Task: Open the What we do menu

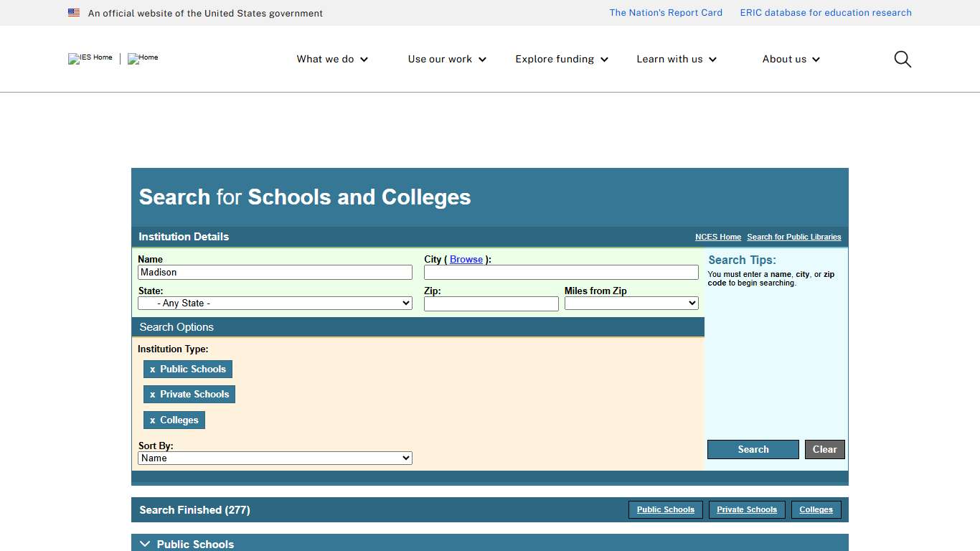Action: (331, 59)
